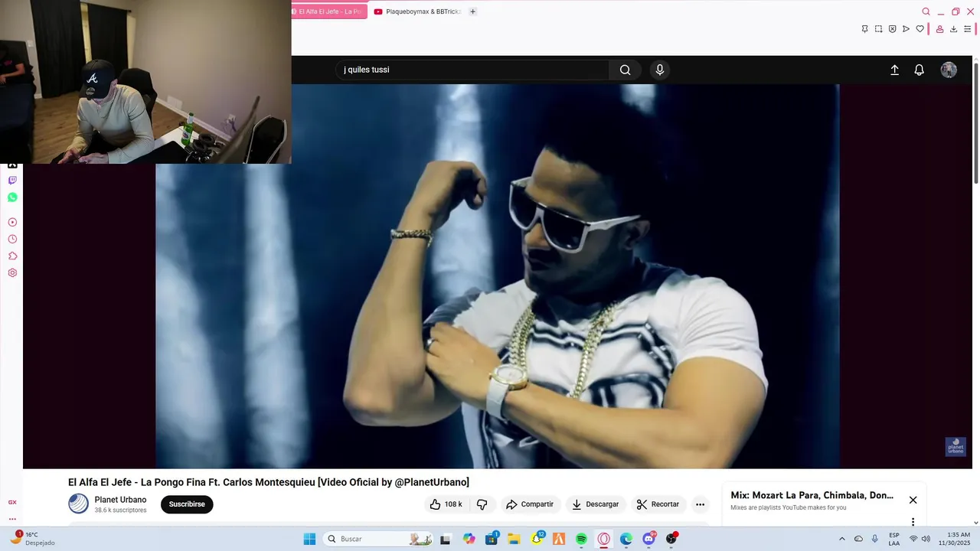
Task: Start YouTube voice search with microphone
Action: 660,70
